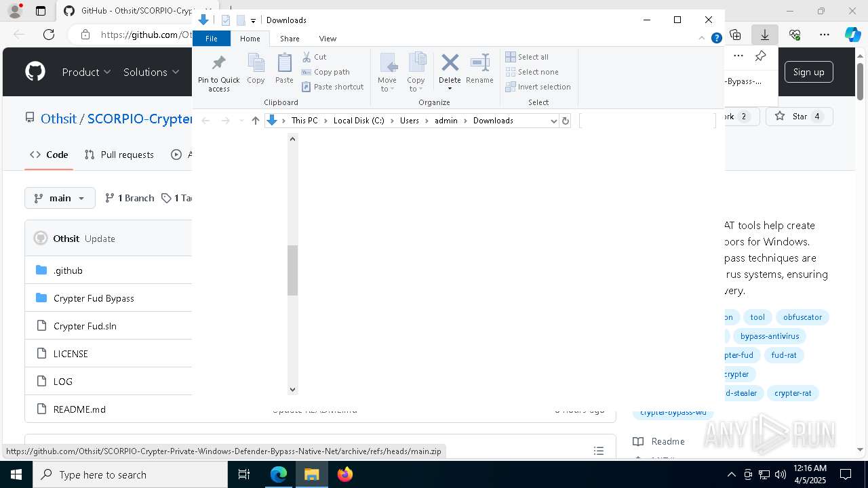Click the Star button on repository
Viewport: 868px width, 488px height.
coord(799,117)
